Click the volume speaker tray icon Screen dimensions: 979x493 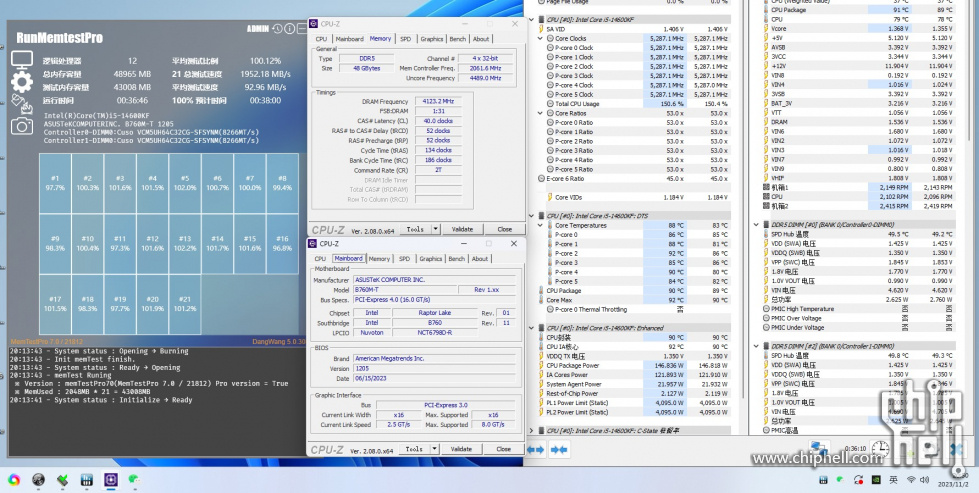tap(925, 479)
